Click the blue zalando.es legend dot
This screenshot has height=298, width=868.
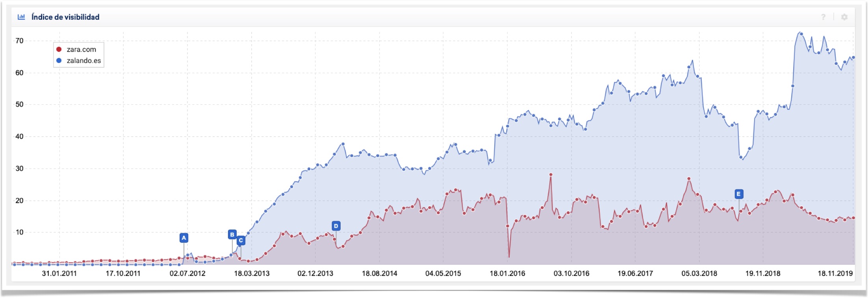59,61
